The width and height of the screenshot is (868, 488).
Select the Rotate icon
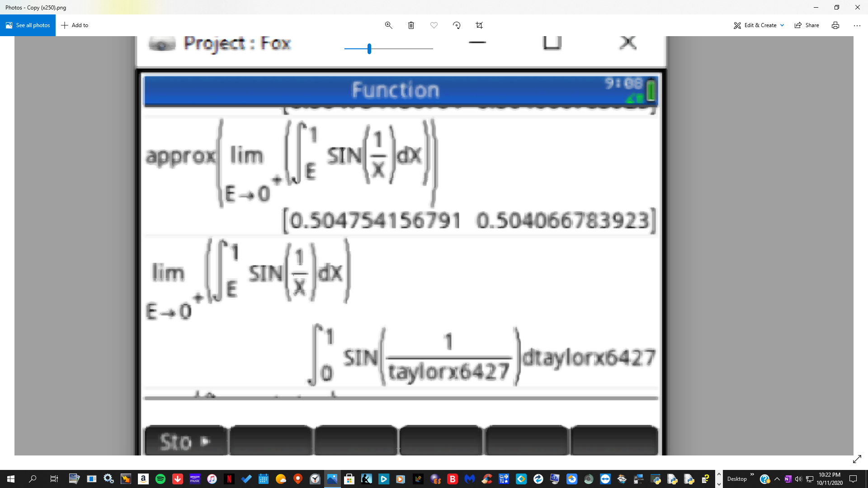tap(457, 25)
